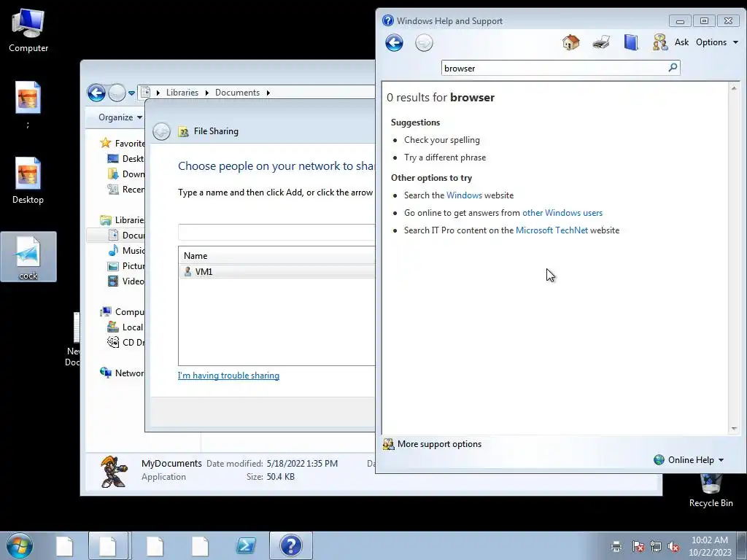Screen dimensions: 747x560
Task: Click the MyDocuments application icon in details pane
Action: pyautogui.click(x=114, y=472)
